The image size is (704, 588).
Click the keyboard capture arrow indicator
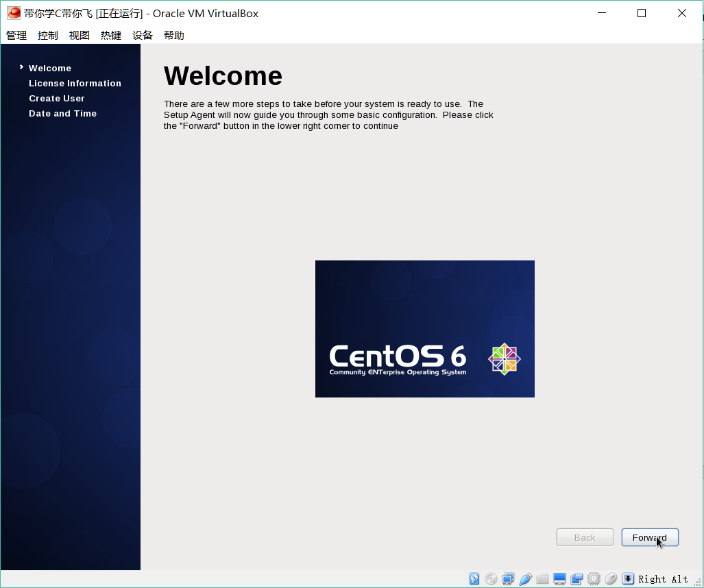(628, 579)
